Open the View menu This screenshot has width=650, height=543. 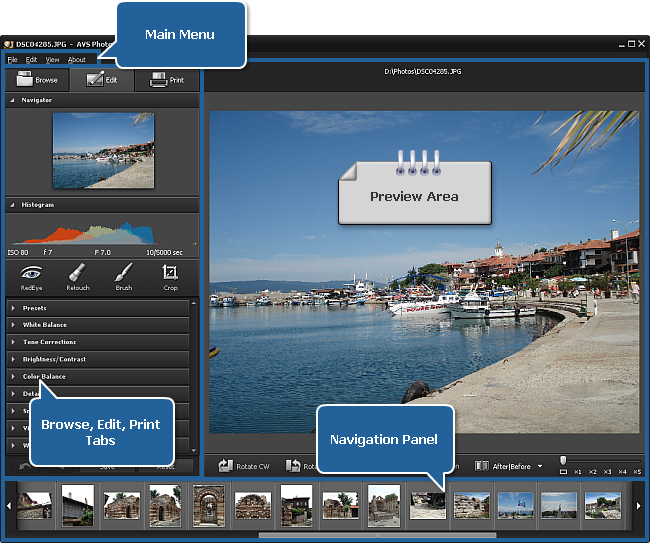tap(52, 60)
